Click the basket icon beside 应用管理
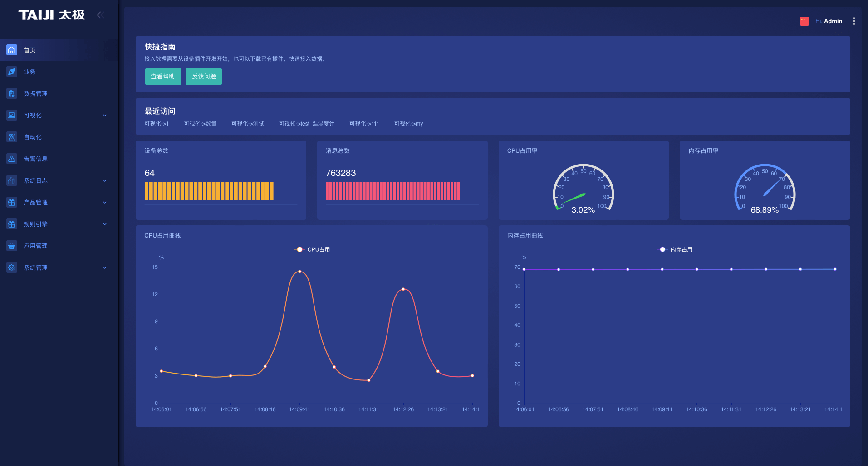Screen dimensions: 868x466 12,246
